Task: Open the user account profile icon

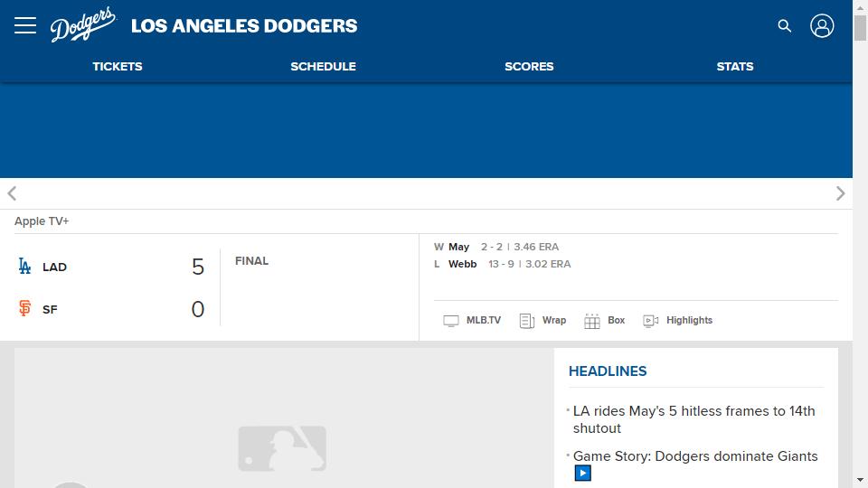Action: click(822, 26)
